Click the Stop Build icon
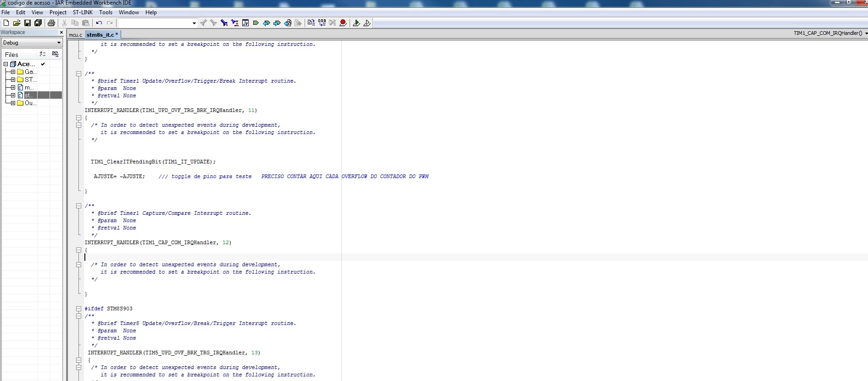Image resolution: width=868 pixels, height=381 pixels. point(333,23)
